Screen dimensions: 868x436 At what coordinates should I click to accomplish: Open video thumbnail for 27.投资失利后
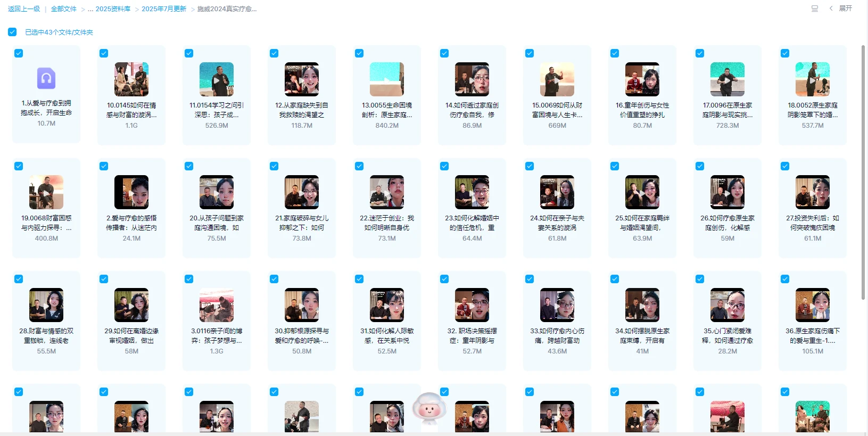click(813, 192)
